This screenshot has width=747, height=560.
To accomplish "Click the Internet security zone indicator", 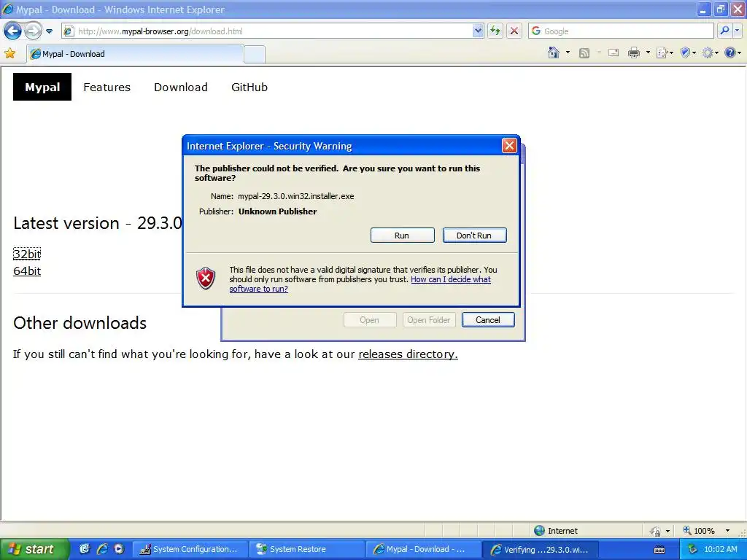I will pyautogui.click(x=555, y=531).
